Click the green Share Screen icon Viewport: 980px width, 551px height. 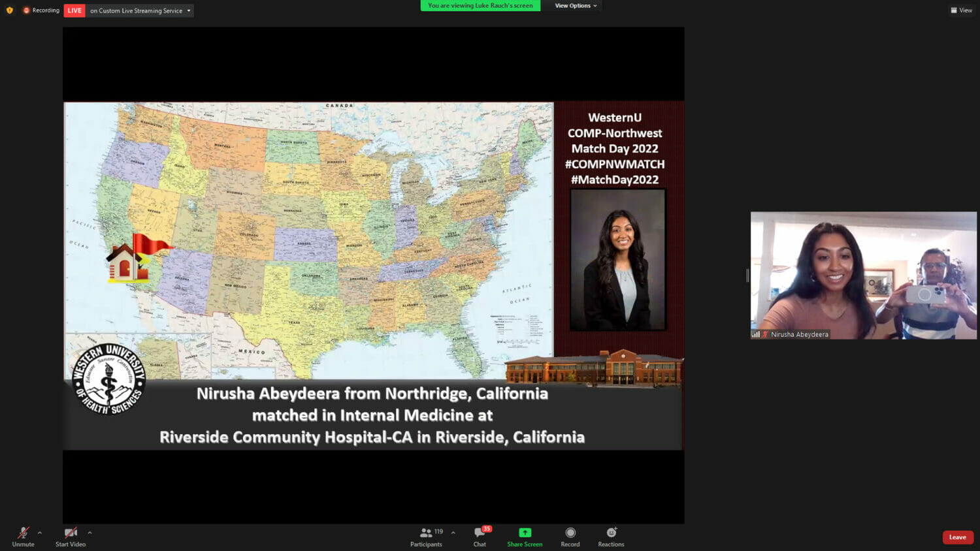[525, 533]
